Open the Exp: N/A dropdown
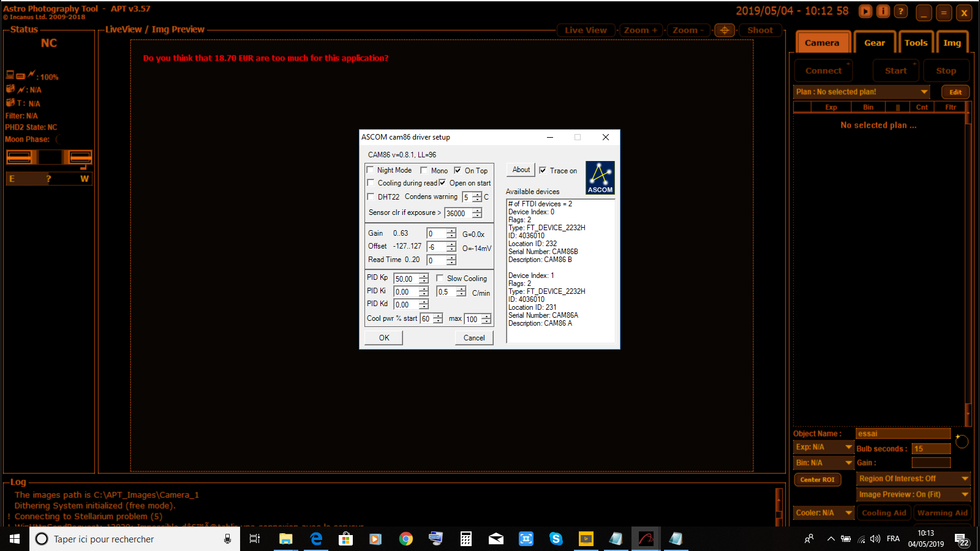Viewport: 980px width, 551px height. tap(823, 448)
